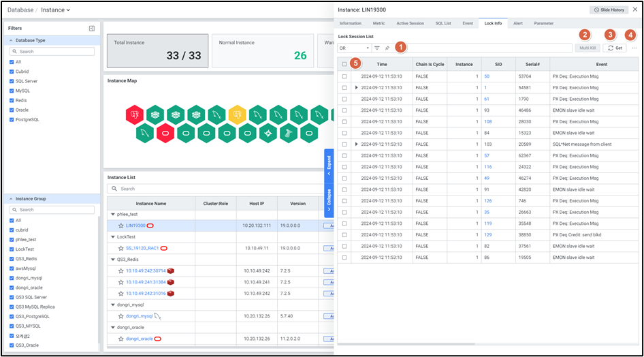Click the Get refresh button

coord(615,48)
